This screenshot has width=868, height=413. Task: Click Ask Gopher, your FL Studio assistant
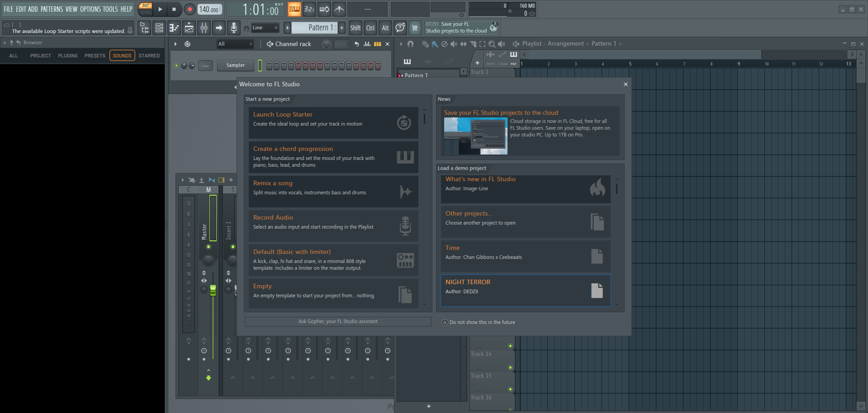(338, 322)
